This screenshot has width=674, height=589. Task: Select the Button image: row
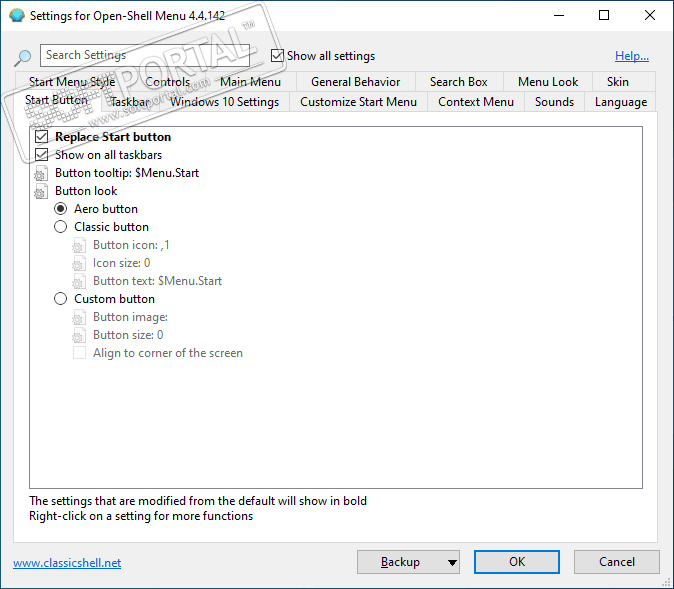(x=130, y=317)
